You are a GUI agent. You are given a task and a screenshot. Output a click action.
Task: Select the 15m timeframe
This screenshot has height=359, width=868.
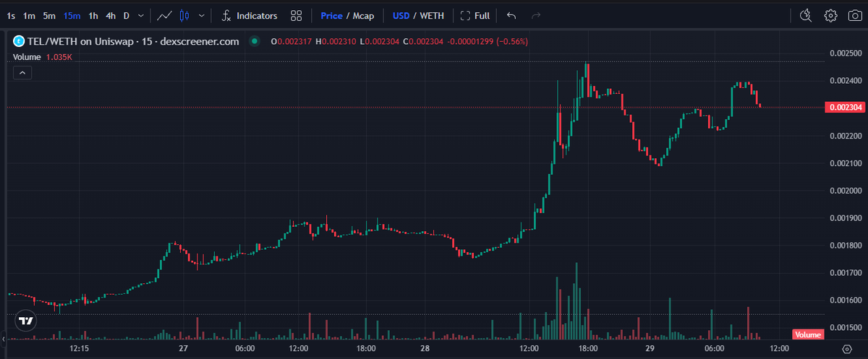[x=72, y=15]
